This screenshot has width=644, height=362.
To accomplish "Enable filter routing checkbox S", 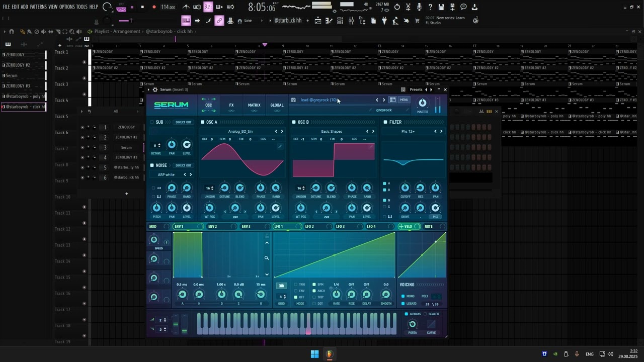I will pos(384,207).
